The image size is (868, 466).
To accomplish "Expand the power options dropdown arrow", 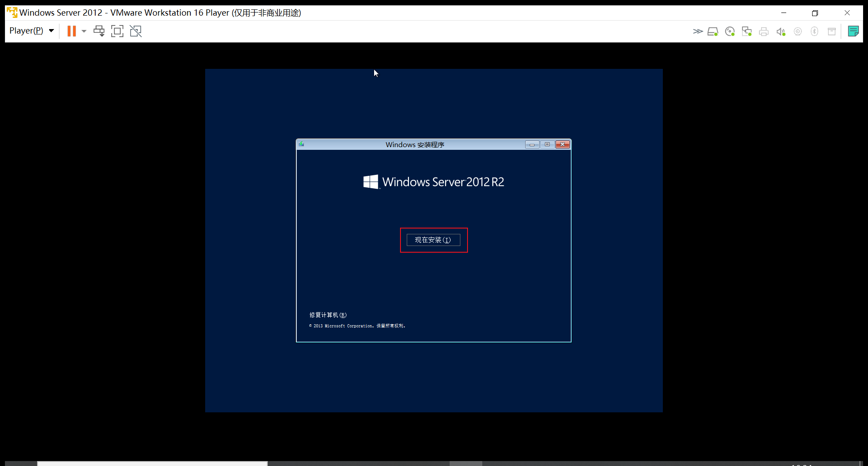I will [84, 31].
